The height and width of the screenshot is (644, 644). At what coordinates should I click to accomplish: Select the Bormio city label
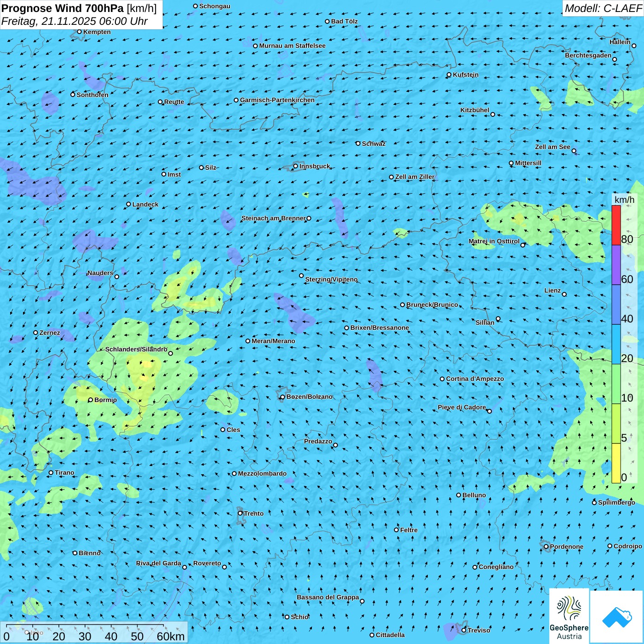105,400
